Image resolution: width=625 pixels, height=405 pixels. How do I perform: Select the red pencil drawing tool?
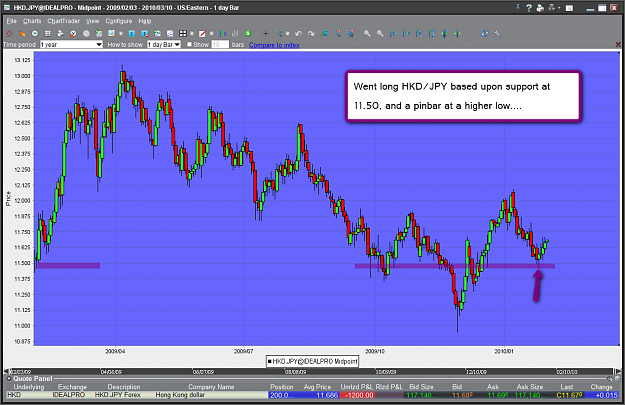tap(202, 34)
